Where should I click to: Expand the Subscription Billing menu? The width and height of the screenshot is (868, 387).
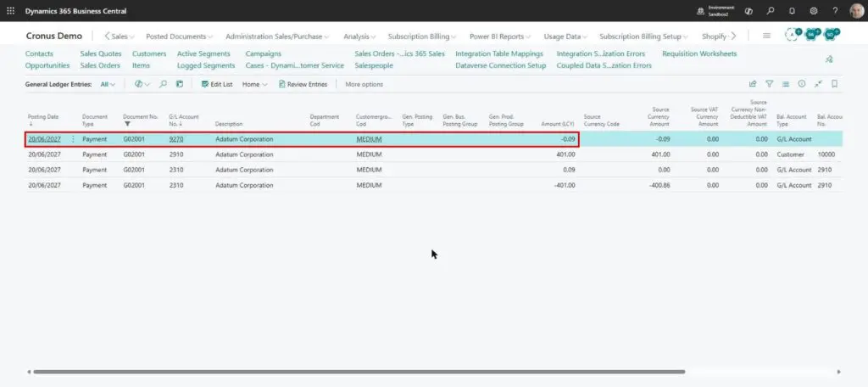pos(422,36)
